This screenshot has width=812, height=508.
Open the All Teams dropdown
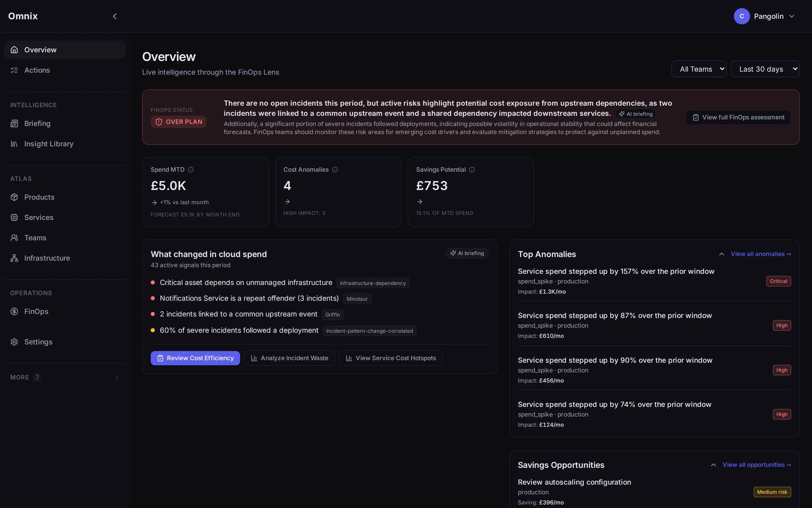(699, 69)
